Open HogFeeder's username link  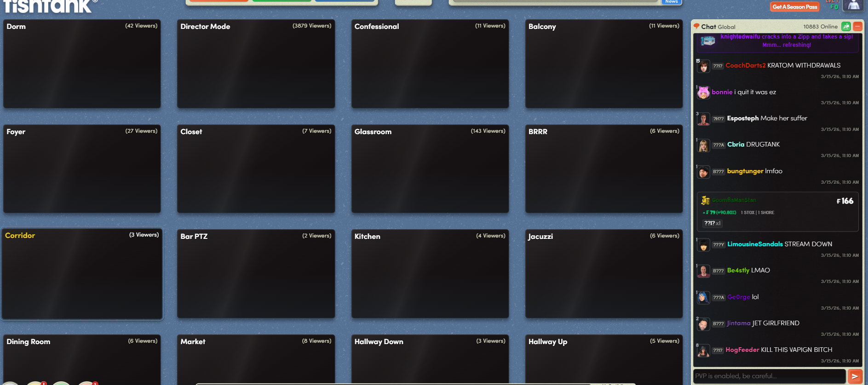[742, 350]
